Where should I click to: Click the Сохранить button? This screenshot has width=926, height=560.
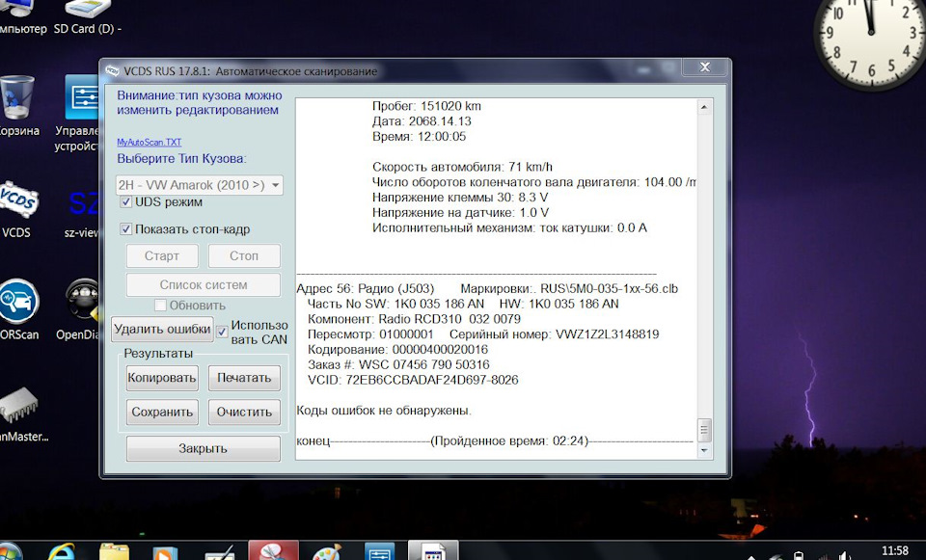[162, 413]
